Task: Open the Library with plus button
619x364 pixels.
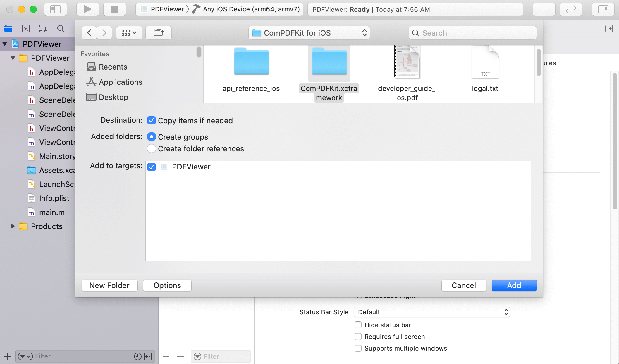Action: (x=544, y=9)
